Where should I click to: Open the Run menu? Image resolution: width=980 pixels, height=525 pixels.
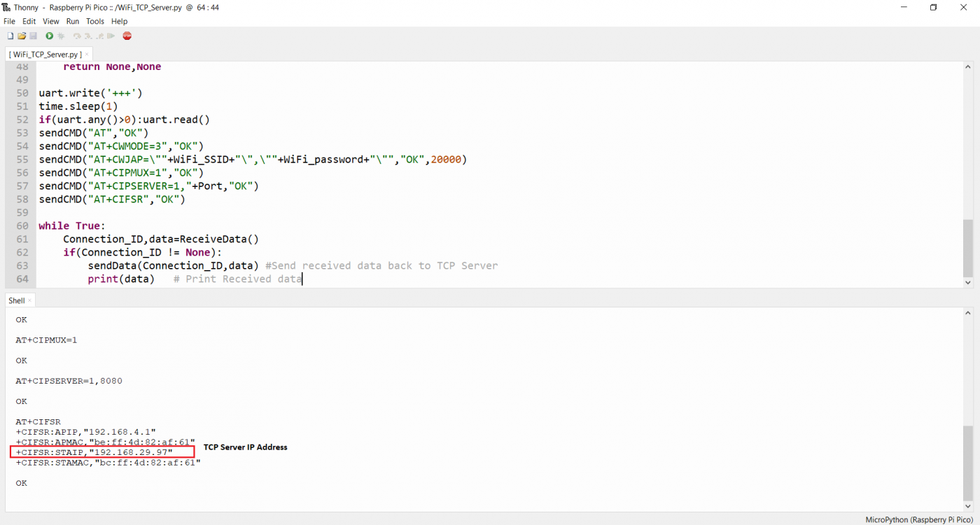tap(73, 22)
